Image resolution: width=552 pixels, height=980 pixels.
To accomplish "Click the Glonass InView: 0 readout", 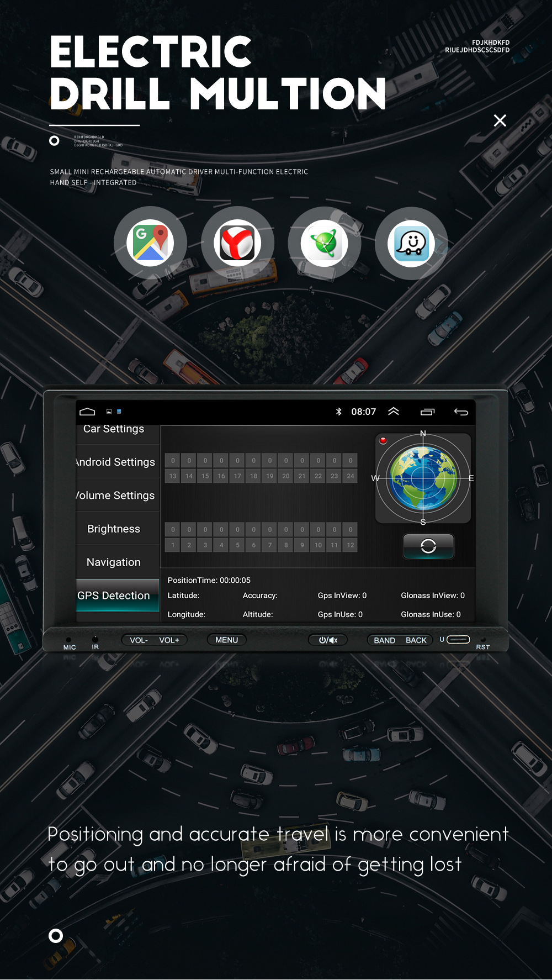I will click(433, 596).
